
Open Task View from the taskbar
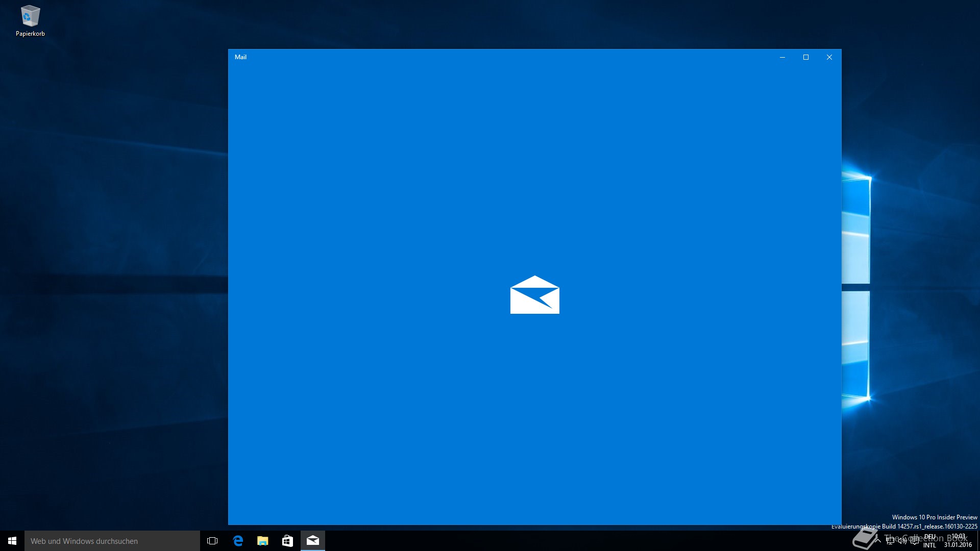pyautogui.click(x=212, y=541)
